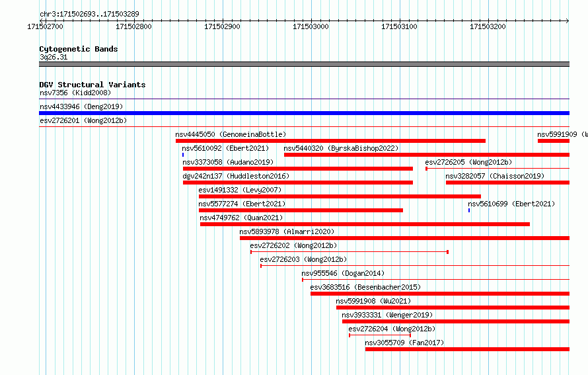The image size is (588, 375).
Task: Click the 171502800 ruler tick label
Action: [133, 26]
